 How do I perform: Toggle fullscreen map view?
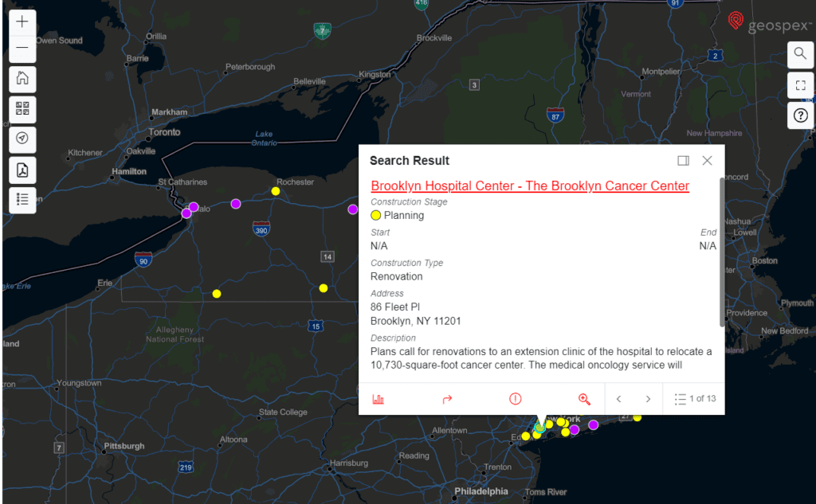[x=800, y=84]
